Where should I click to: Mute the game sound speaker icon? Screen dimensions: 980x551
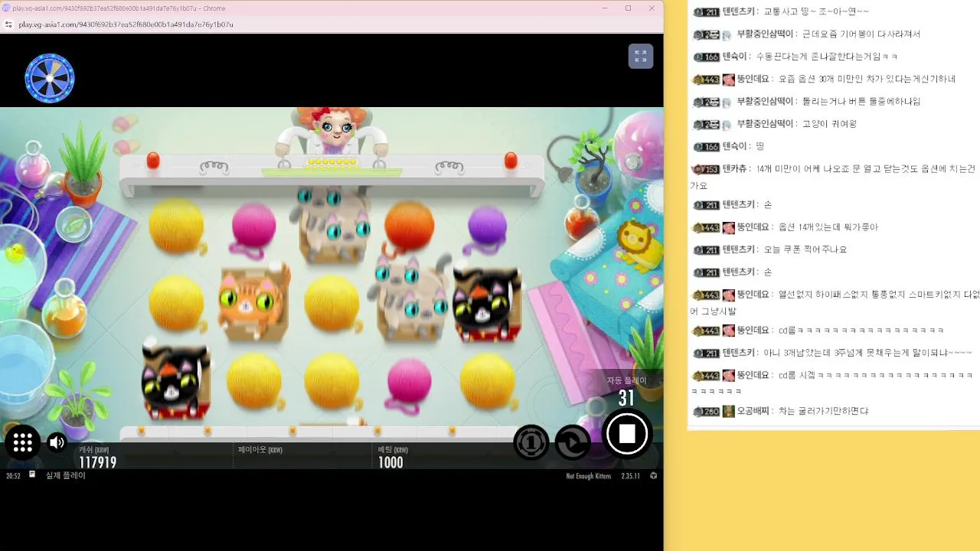pos(57,442)
